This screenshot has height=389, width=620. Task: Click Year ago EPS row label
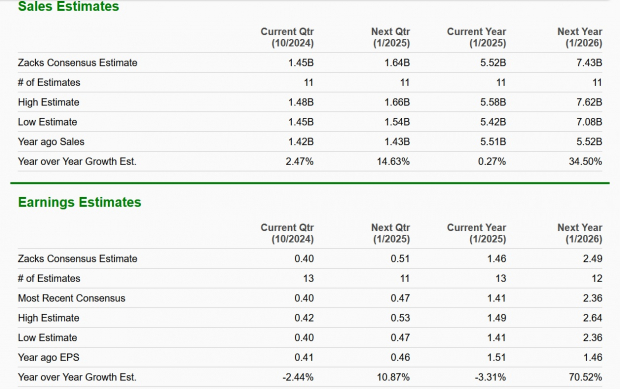coord(49,357)
